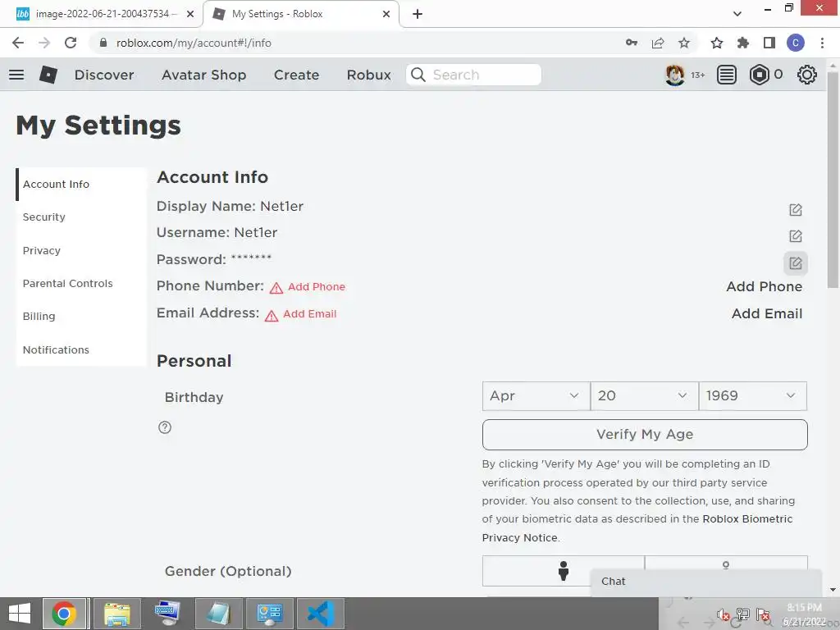Close the My Settings - Roblox tab

point(386,14)
